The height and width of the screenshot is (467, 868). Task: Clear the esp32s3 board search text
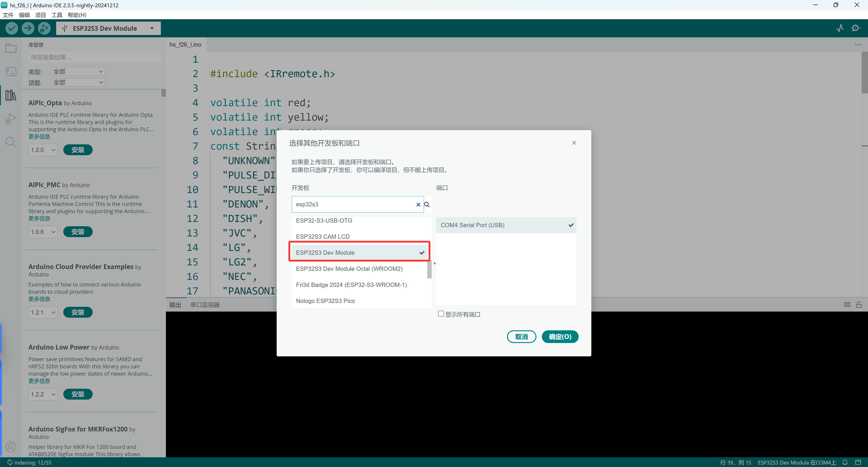click(x=418, y=204)
